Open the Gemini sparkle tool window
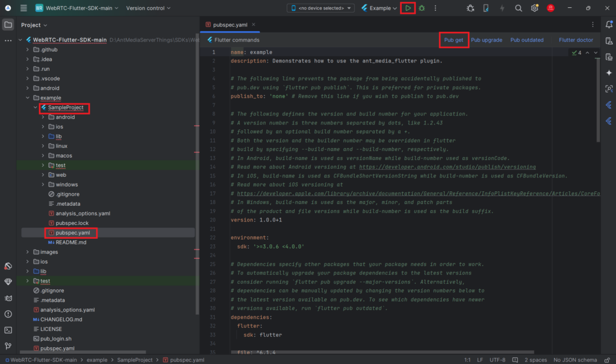Viewport: 616px width, 364px height. tap(609, 73)
